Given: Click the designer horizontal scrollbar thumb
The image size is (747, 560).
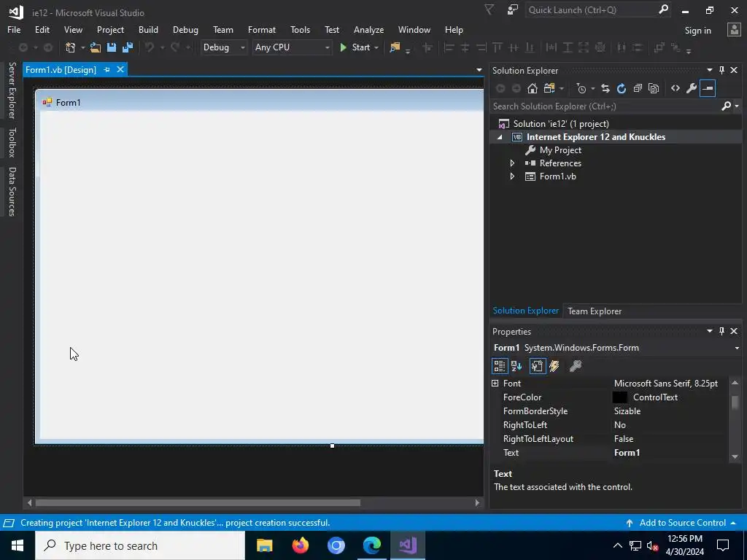Looking at the screenshot, I should [198, 503].
